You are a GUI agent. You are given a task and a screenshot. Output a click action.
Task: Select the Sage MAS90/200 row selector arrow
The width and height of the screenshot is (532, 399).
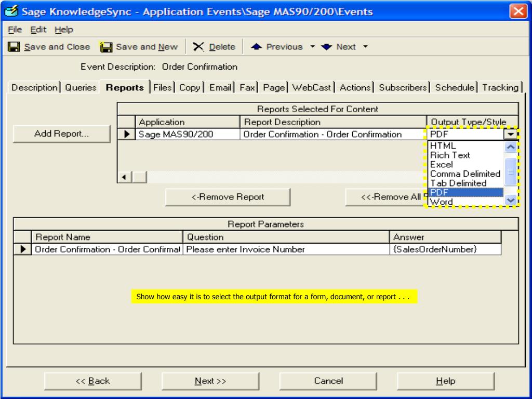pyautogui.click(x=127, y=134)
